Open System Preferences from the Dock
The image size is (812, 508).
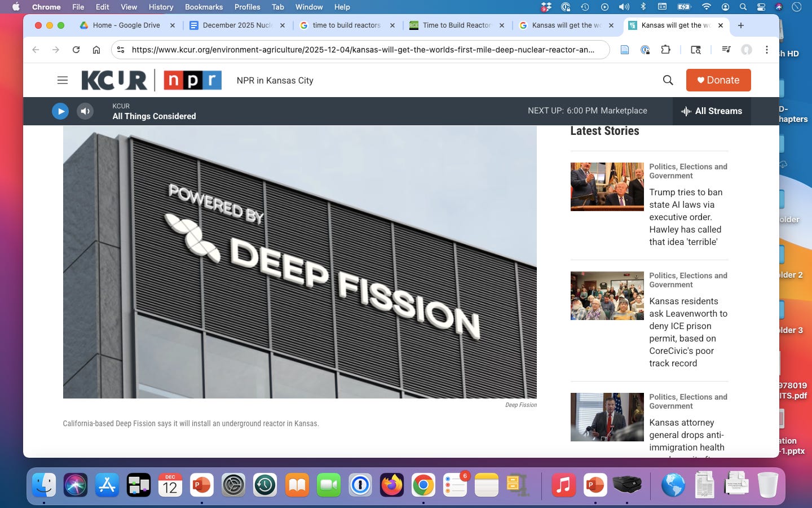[233, 485]
